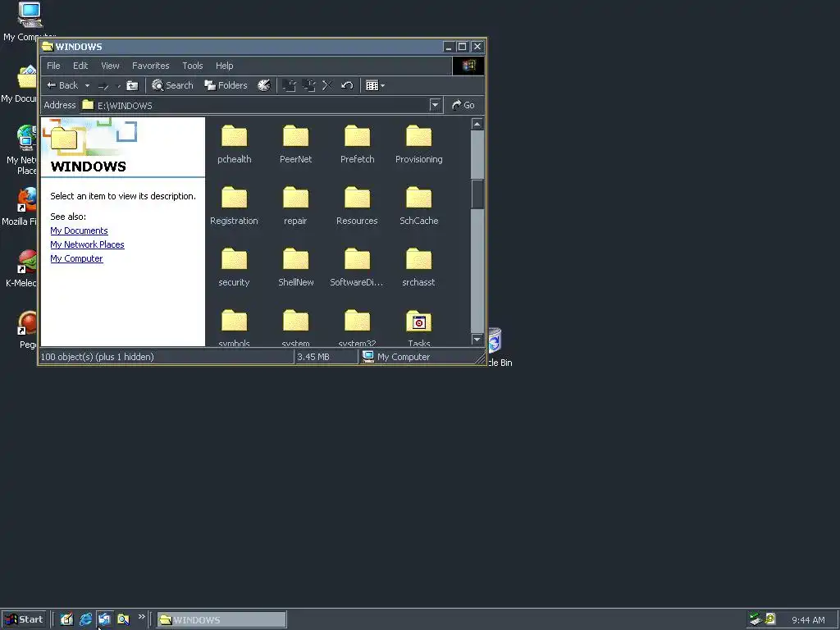This screenshot has width=840, height=630.
Task: Click the 9:44 AM clock
Action: click(808, 620)
